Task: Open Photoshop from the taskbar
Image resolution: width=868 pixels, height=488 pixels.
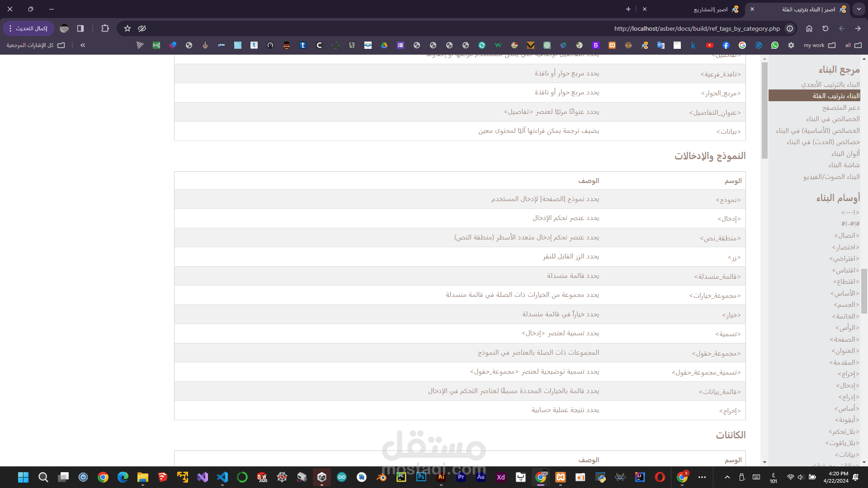Action: coord(421,477)
